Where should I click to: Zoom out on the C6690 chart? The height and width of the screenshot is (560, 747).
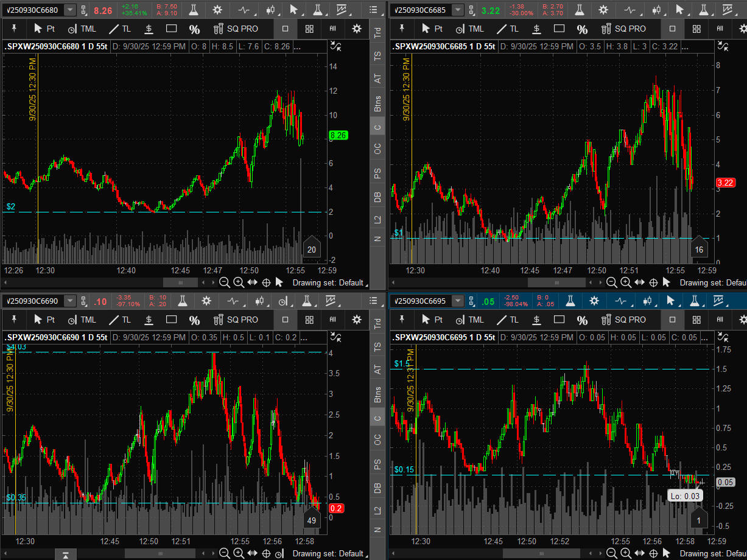[224, 553]
